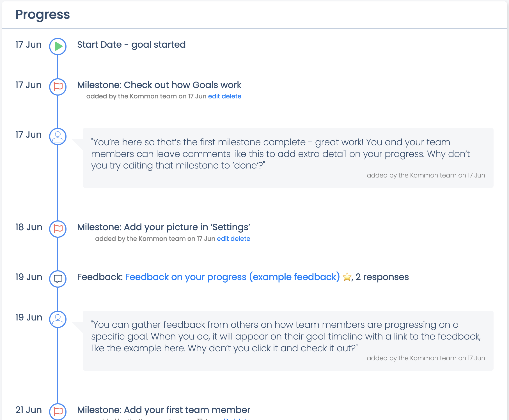Select 'Milestone: Add your first team member' title
509x420 pixels.
[x=164, y=410]
